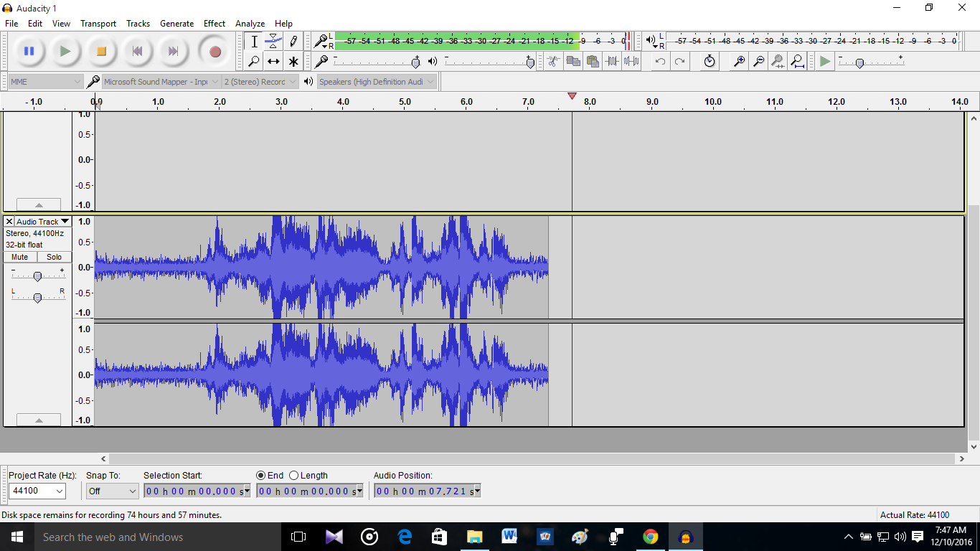Select the Selection (I-beam) tool
This screenshot has width=980, height=551.
point(254,42)
